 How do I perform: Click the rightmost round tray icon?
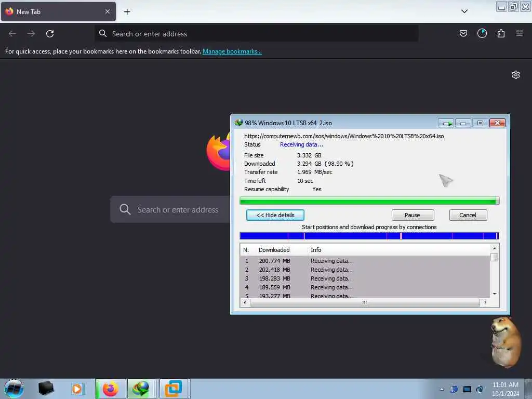point(480,389)
